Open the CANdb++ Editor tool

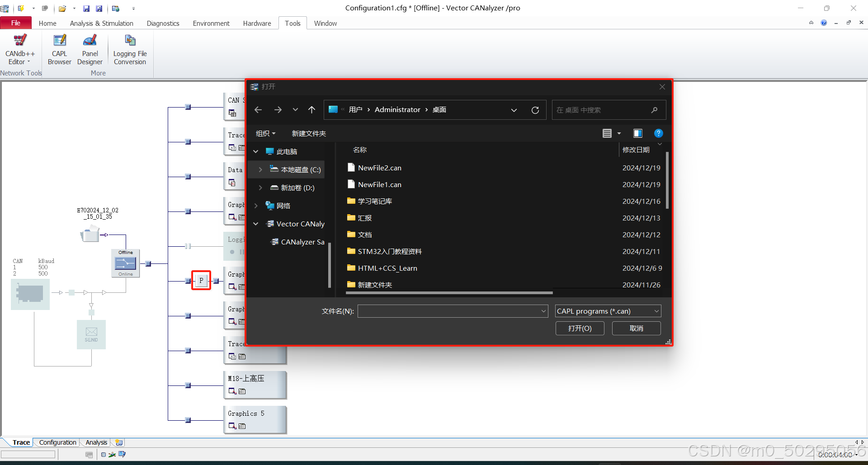19,49
